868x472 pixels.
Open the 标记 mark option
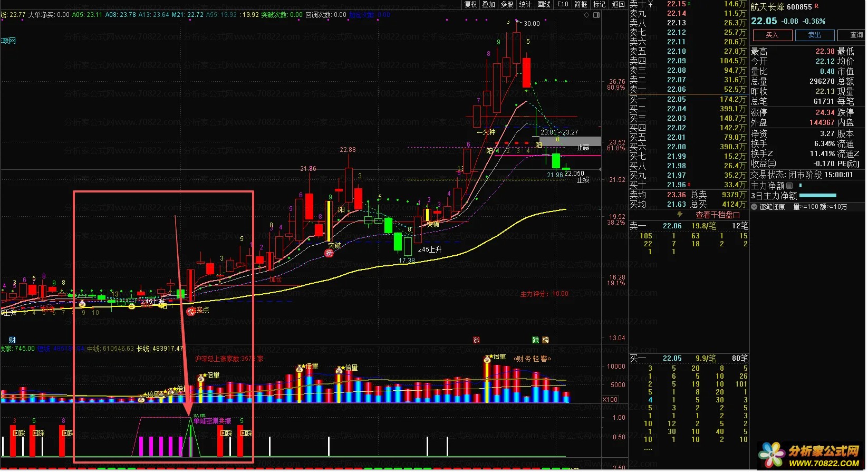(x=599, y=4)
